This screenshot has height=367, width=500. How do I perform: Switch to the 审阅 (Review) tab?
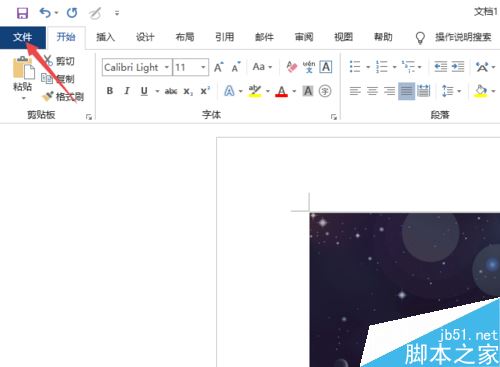click(304, 37)
